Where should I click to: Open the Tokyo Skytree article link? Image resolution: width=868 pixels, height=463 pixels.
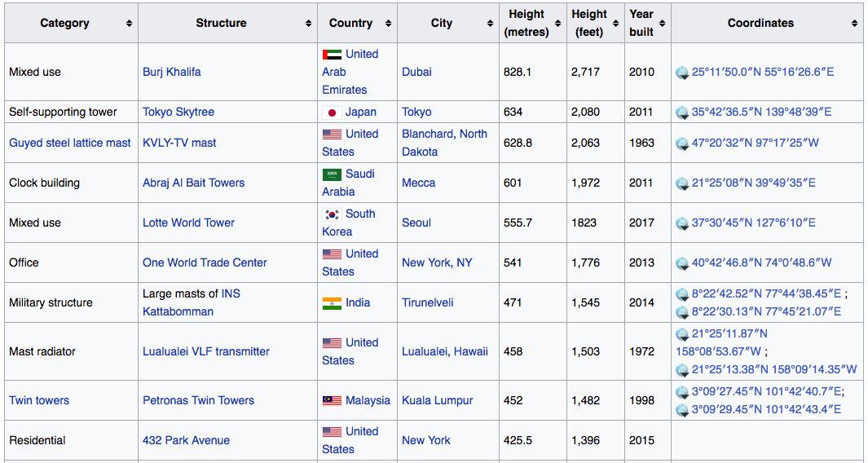point(178,112)
